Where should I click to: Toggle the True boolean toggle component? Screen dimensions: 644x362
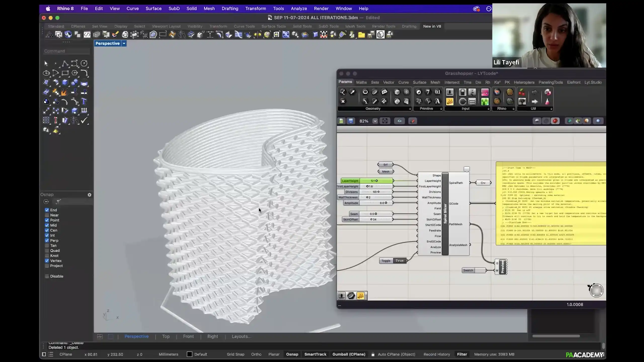click(x=399, y=261)
